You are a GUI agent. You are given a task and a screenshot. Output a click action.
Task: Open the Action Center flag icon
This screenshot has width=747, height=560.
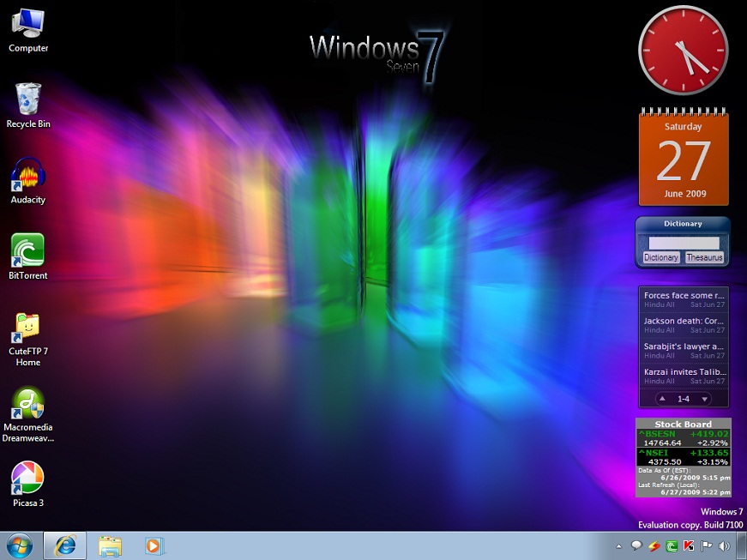(707, 545)
